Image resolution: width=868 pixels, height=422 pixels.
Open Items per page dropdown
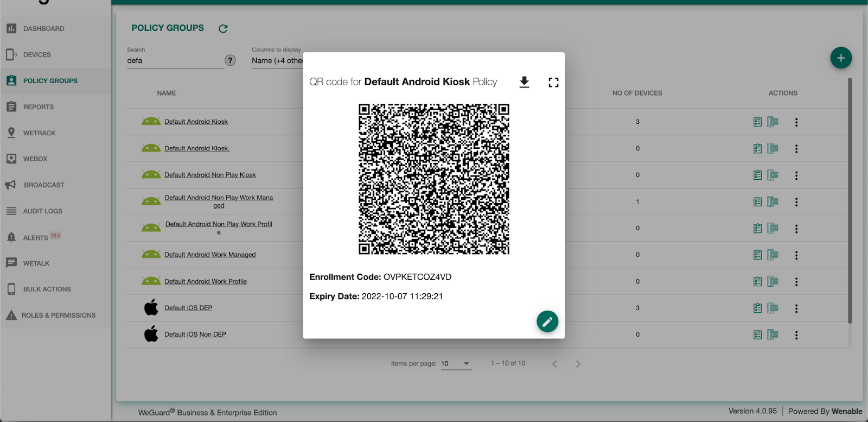(x=456, y=364)
